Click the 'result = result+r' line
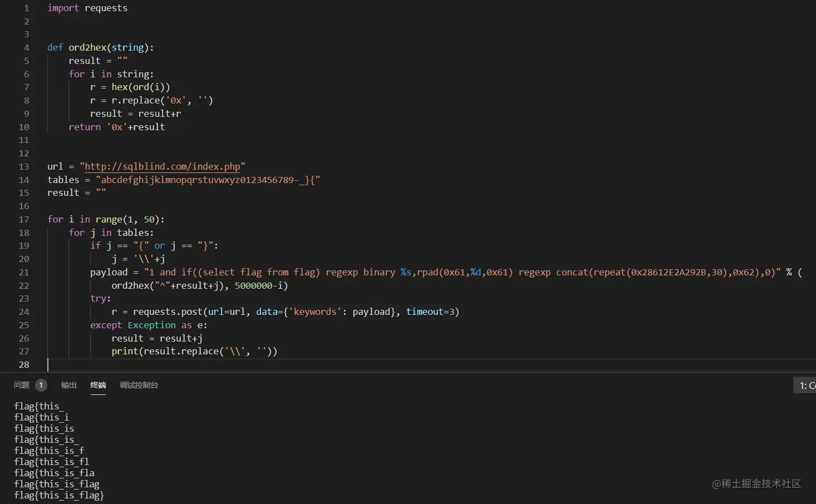The width and height of the screenshot is (816, 504). [136, 113]
